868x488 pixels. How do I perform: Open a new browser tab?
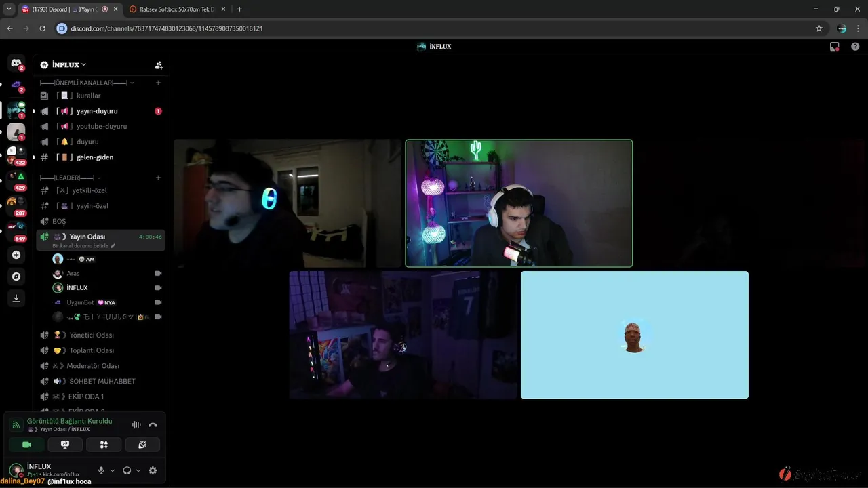[239, 9]
